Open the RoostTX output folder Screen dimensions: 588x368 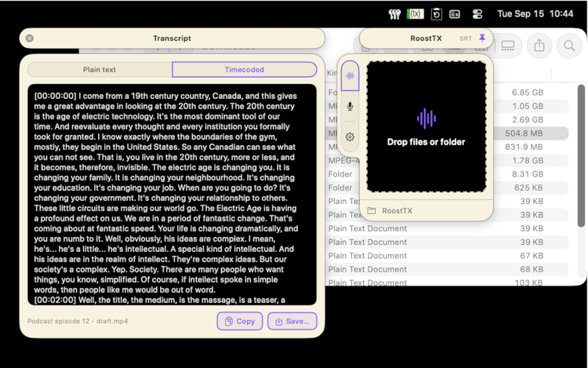(x=426, y=211)
